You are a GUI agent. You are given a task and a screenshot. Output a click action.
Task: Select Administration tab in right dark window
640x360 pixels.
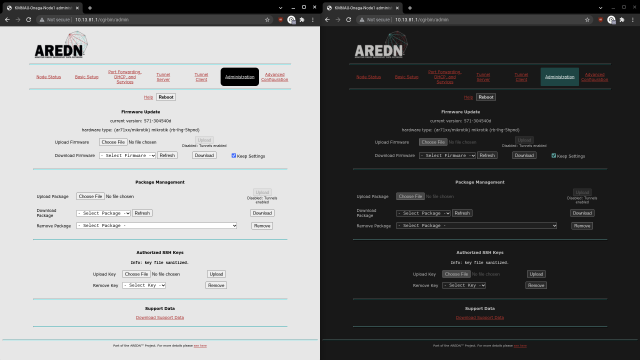coord(560,77)
